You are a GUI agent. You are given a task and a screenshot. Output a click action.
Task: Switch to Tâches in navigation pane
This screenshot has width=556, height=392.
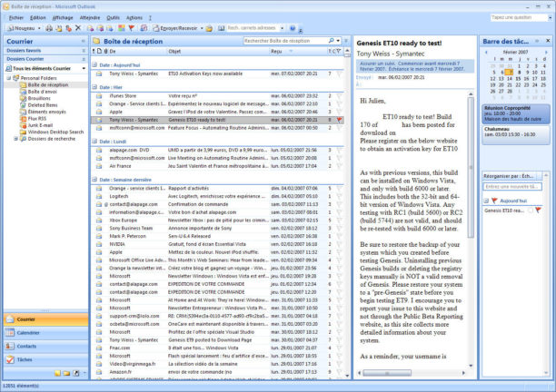45,359
